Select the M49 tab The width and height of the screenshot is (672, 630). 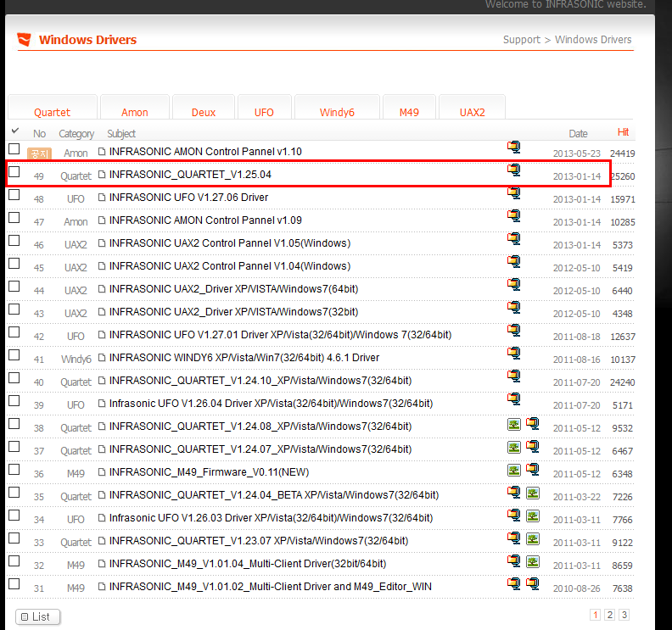(409, 107)
